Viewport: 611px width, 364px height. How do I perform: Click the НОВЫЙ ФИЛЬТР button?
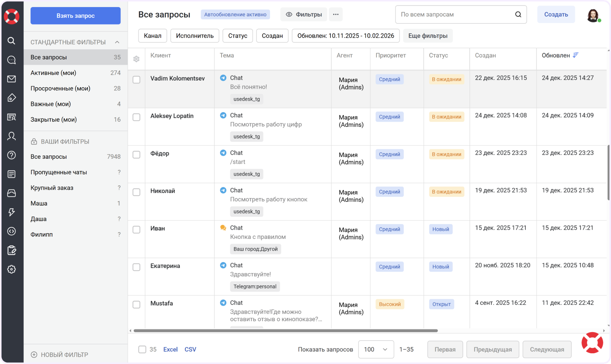tap(60, 355)
